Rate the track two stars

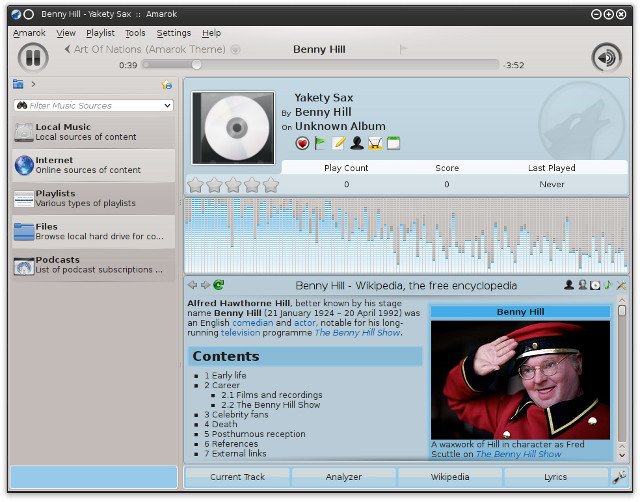click(214, 185)
